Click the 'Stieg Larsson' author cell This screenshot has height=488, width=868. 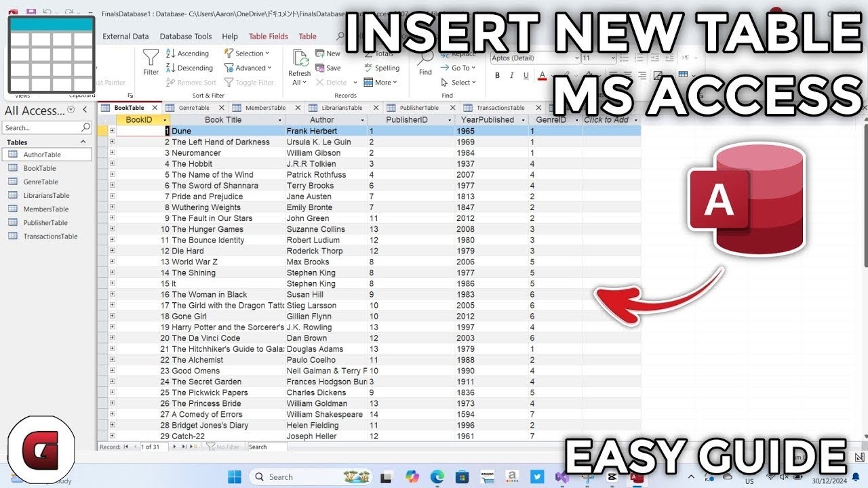click(326, 306)
